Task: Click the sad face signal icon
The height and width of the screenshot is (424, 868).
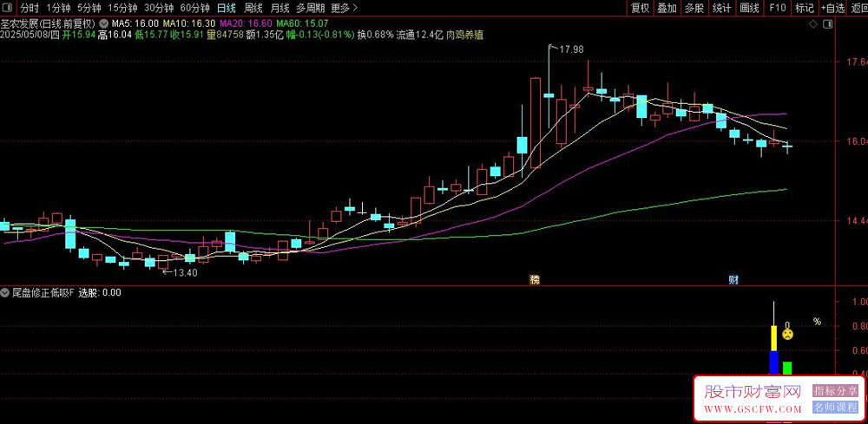Action: 787,335
